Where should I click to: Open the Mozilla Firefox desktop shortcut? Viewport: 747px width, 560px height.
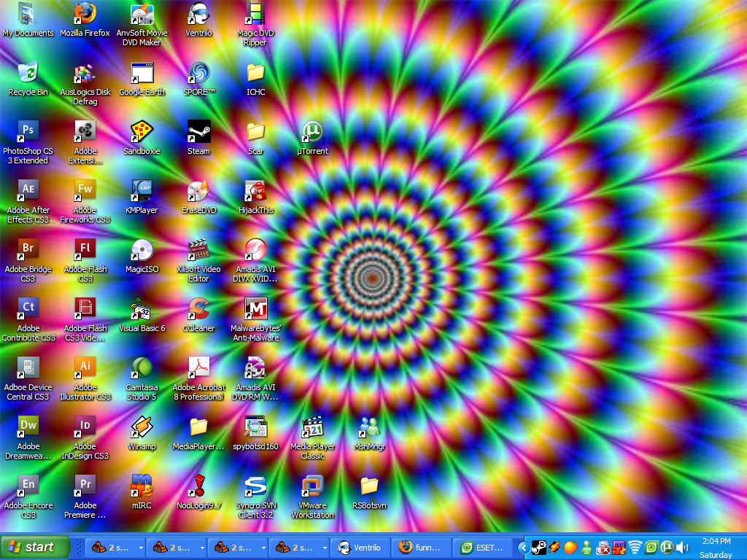85,15
